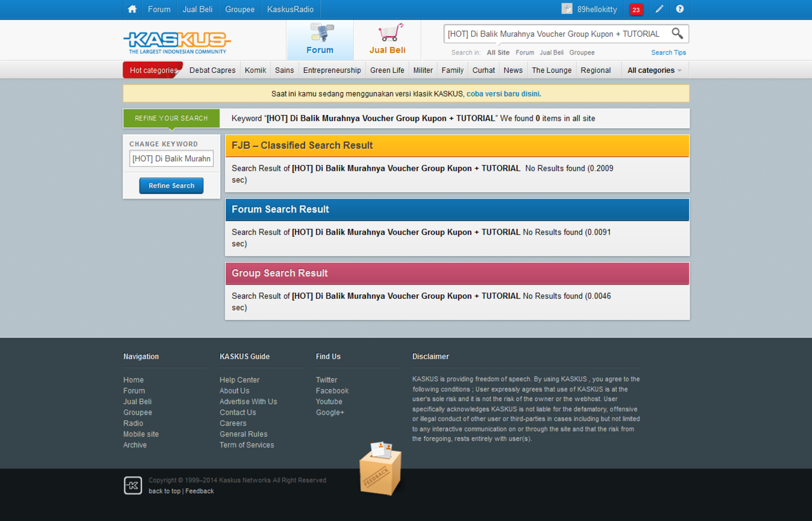Click the KASKUS logo

coord(177,43)
